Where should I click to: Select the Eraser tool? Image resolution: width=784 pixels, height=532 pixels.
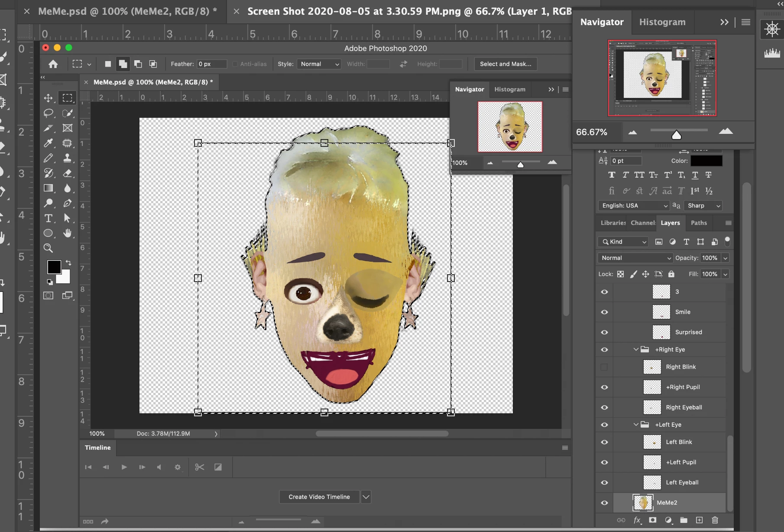(67, 173)
